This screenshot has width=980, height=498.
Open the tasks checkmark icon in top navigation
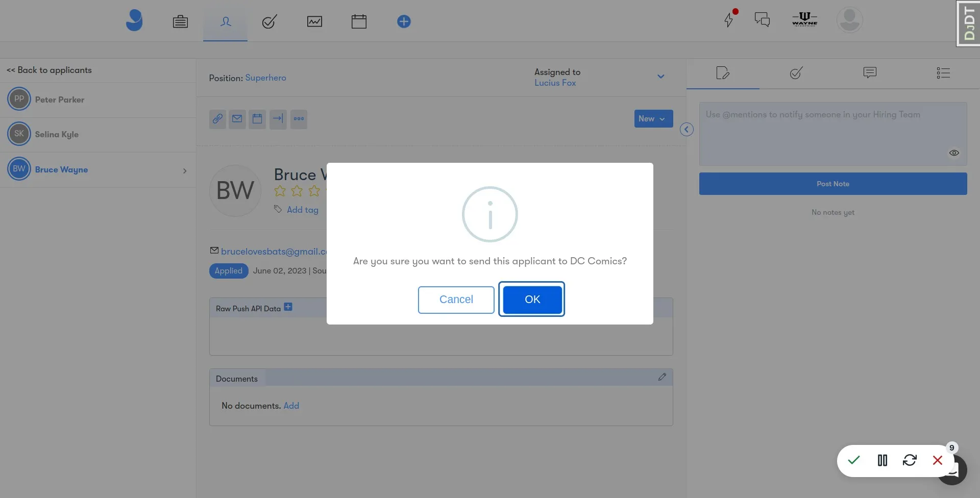point(269,21)
